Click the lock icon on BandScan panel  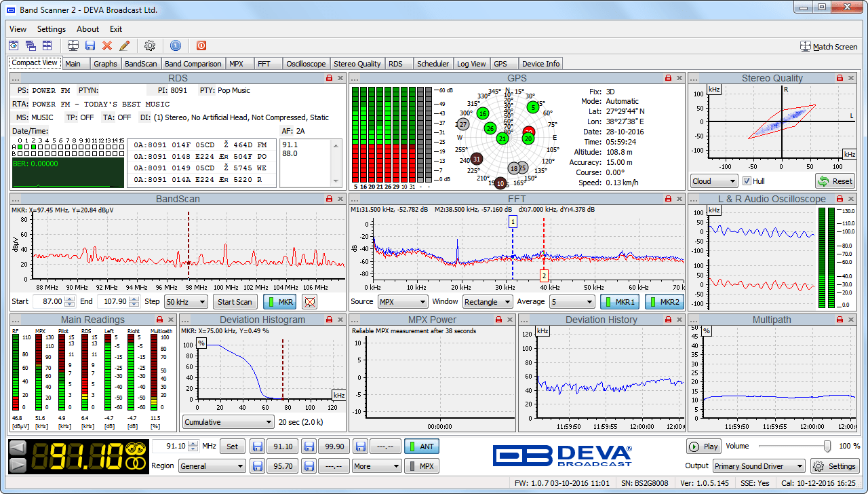point(329,199)
